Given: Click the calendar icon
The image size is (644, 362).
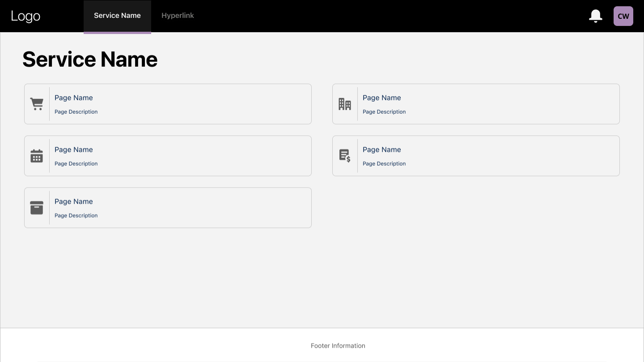Looking at the screenshot, I should [x=37, y=156].
